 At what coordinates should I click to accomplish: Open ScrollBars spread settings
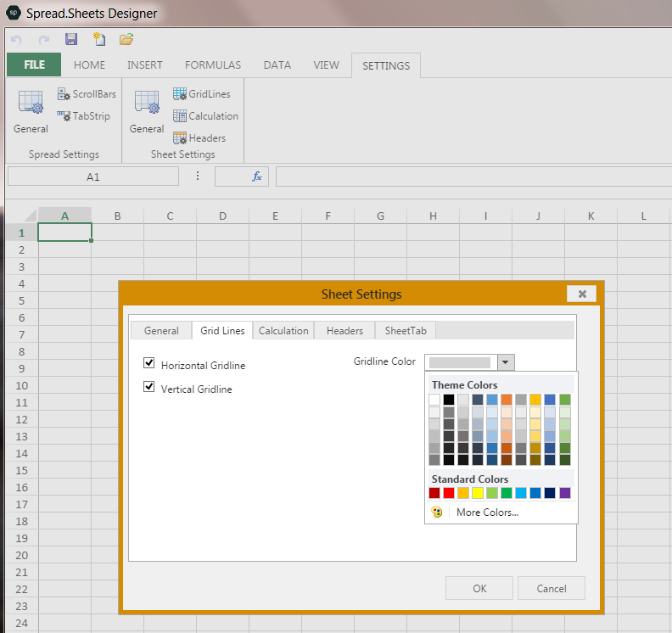pos(87,94)
